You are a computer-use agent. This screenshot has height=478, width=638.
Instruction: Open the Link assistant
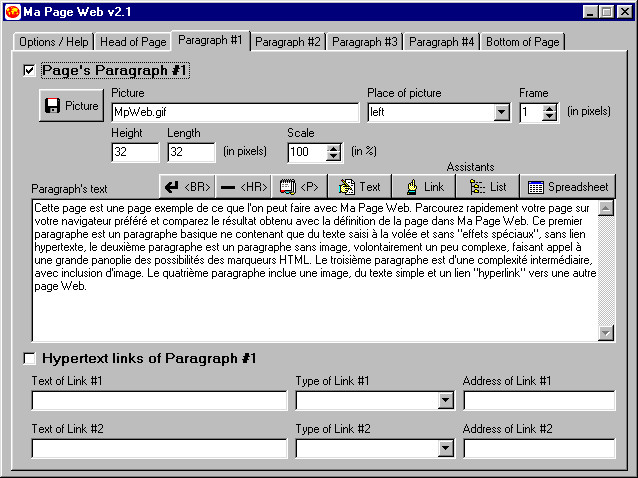(x=424, y=187)
